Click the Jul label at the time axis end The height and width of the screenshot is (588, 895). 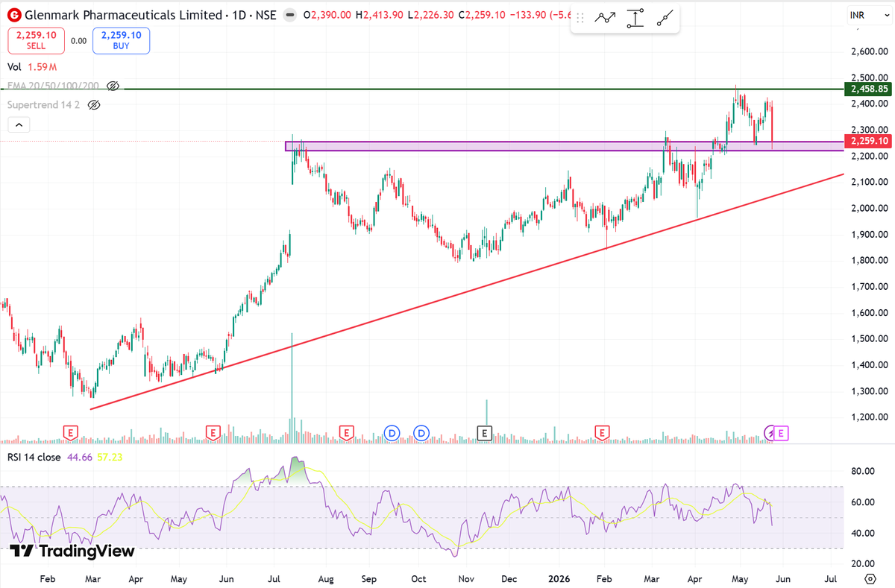pyautogui.click(x=829, y=578)
